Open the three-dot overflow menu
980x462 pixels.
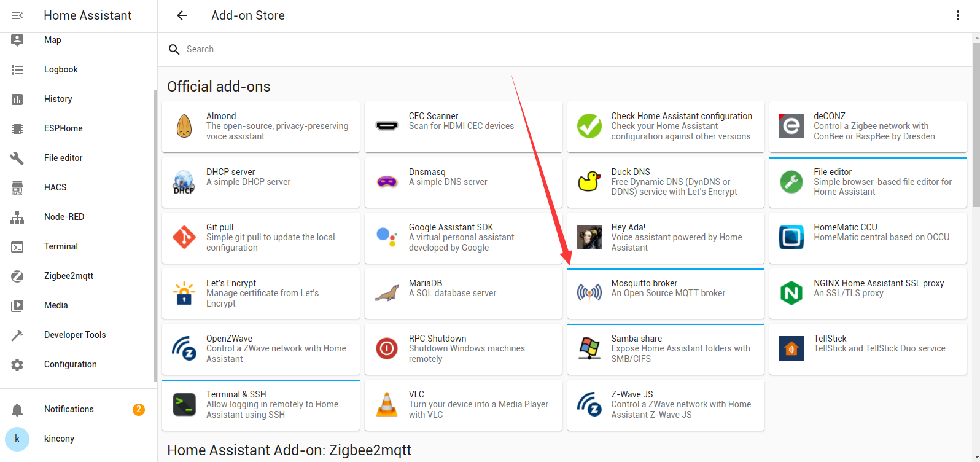pos(957,15)
